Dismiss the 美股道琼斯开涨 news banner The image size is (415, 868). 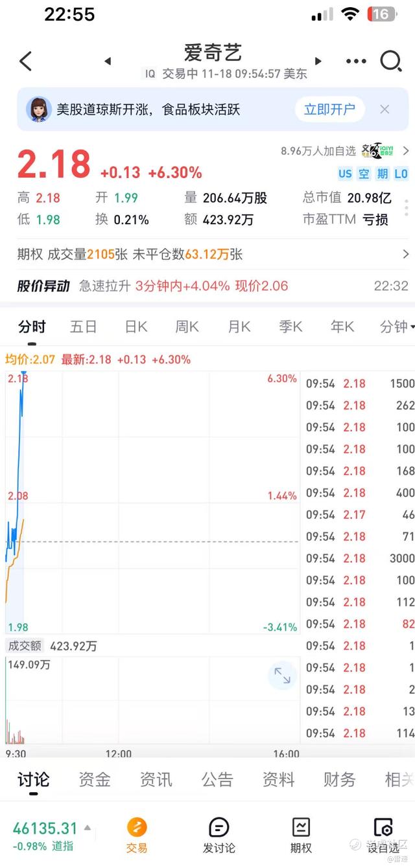pos(385,109)
